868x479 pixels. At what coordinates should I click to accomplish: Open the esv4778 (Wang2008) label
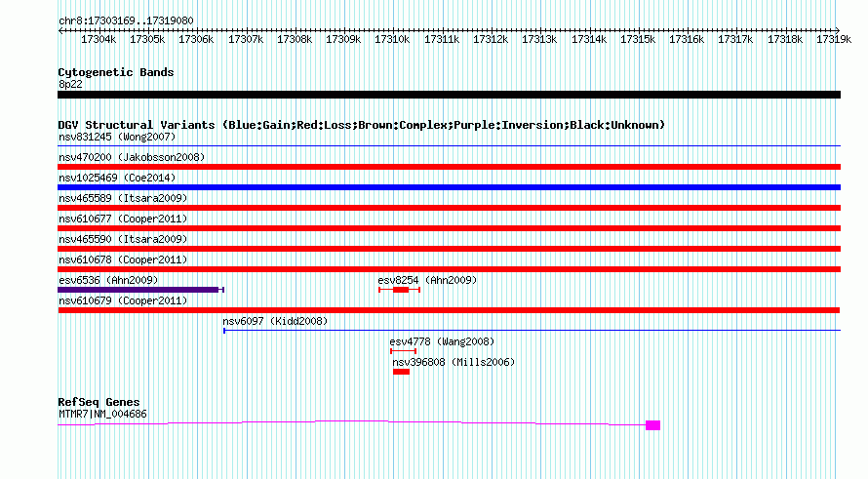(x=442, y=341)
